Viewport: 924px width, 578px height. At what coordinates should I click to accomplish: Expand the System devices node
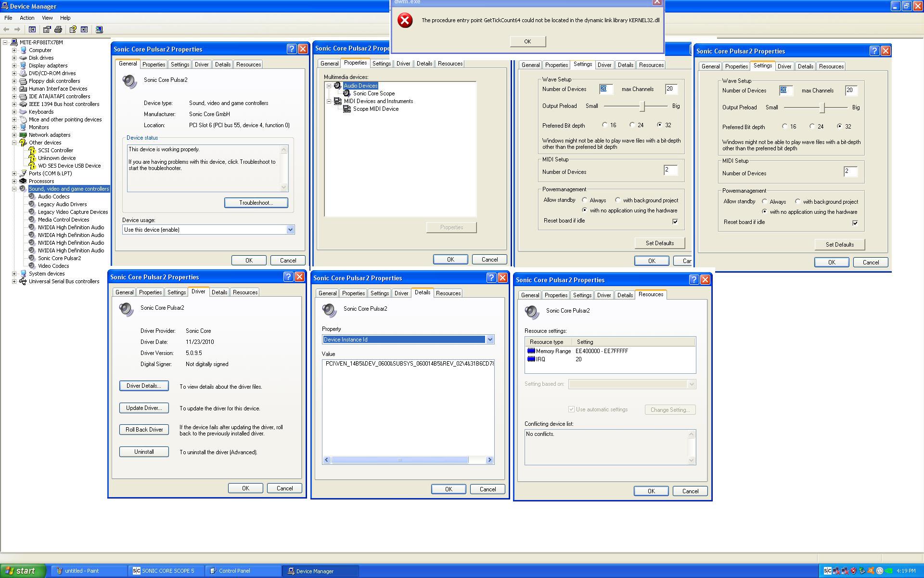click(x=14, y=274)
